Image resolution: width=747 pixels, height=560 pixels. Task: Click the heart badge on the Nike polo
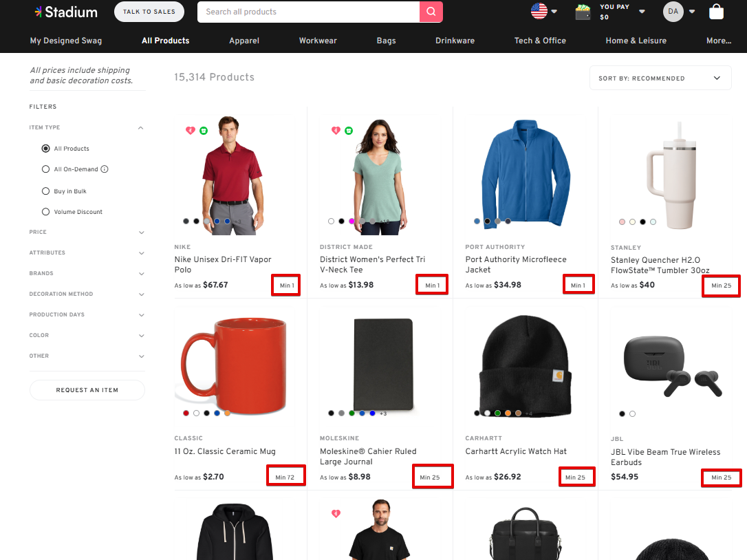pyautogui.click(x=190, y=130)
